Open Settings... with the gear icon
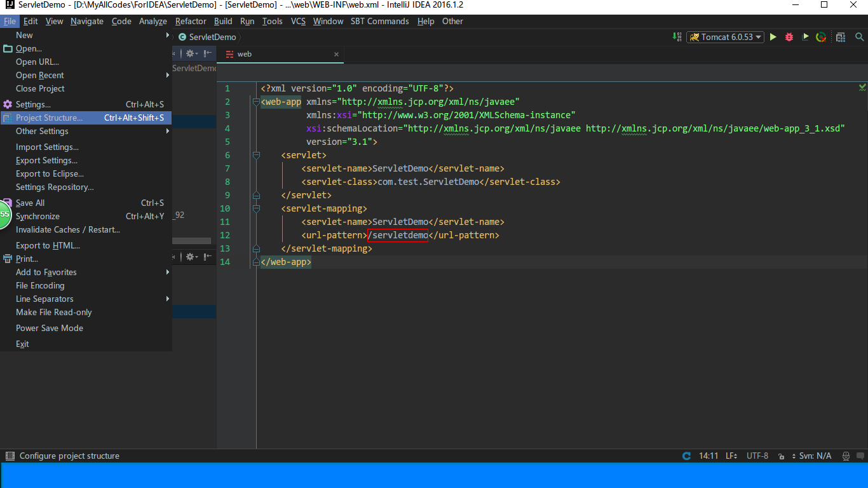Screen dimensions: 868x488 [x=86, y=104]
